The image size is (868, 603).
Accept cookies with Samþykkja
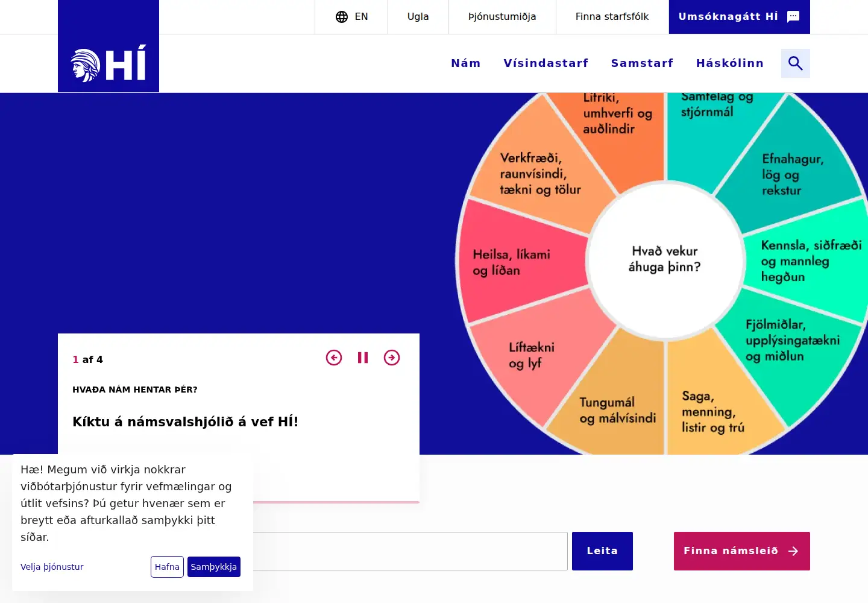click(214, 567)
